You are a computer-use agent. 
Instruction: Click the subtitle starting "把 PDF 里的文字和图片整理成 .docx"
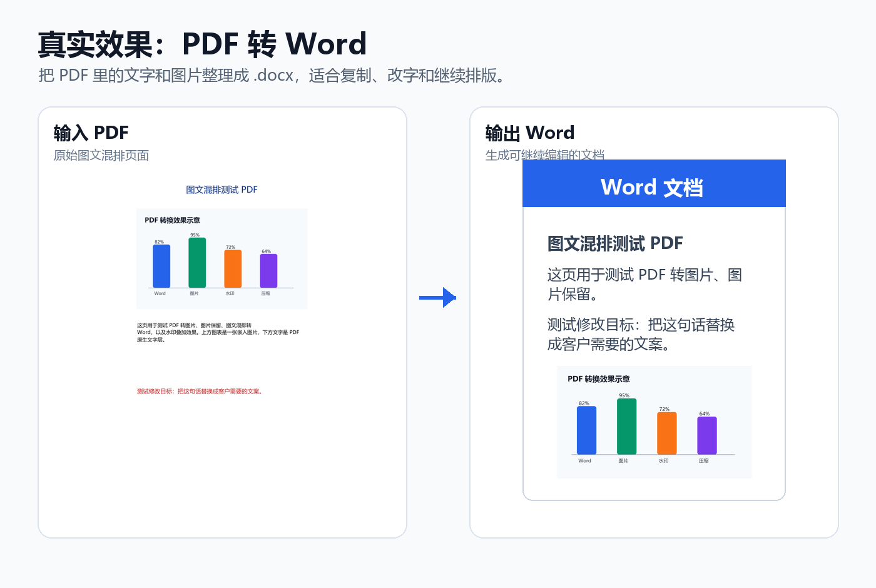272,76
